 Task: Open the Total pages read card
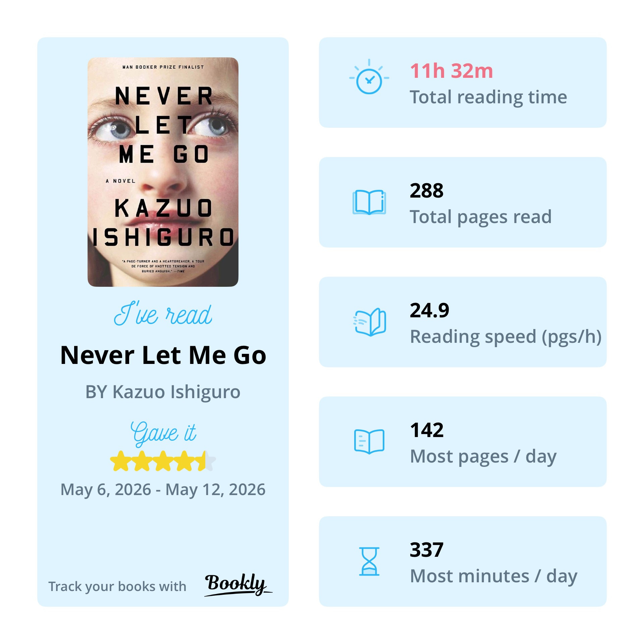[463, 202]
